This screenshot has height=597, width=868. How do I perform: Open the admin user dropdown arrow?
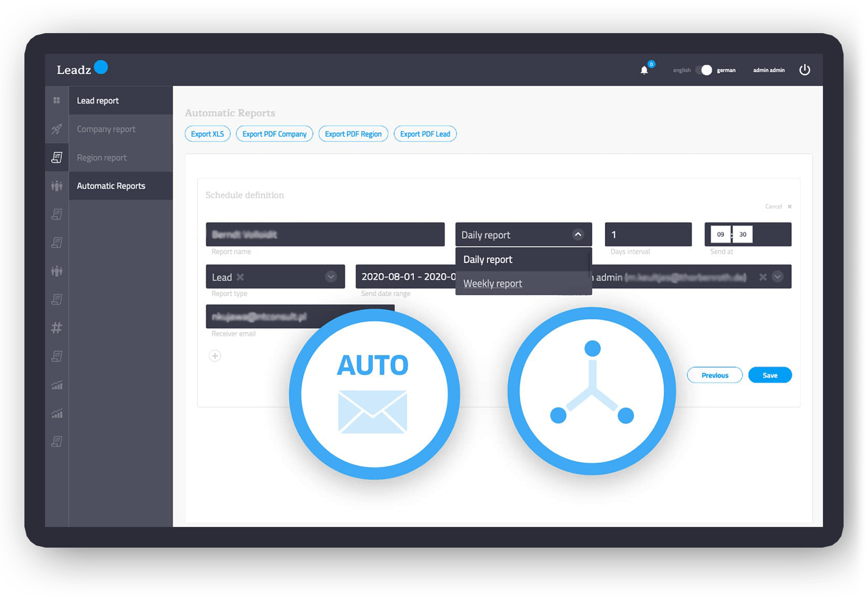(x=777, y=277)
